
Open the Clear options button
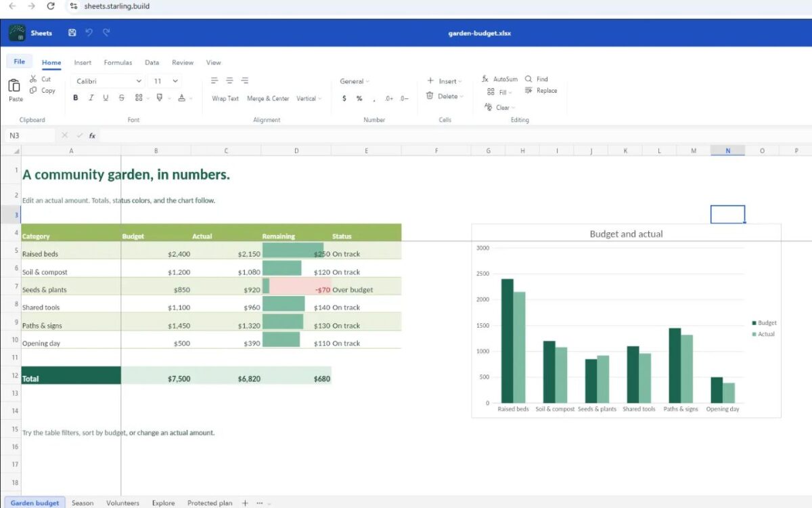coord(500,108)
